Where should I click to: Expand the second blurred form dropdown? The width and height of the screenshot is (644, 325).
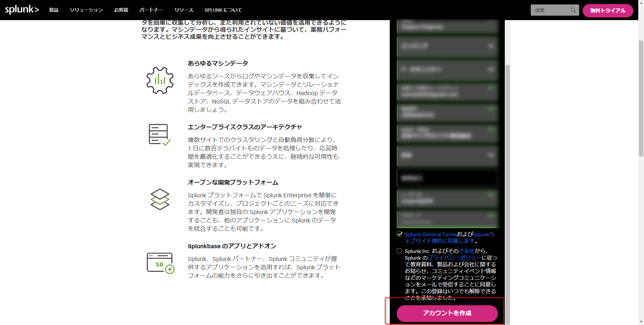447,46
